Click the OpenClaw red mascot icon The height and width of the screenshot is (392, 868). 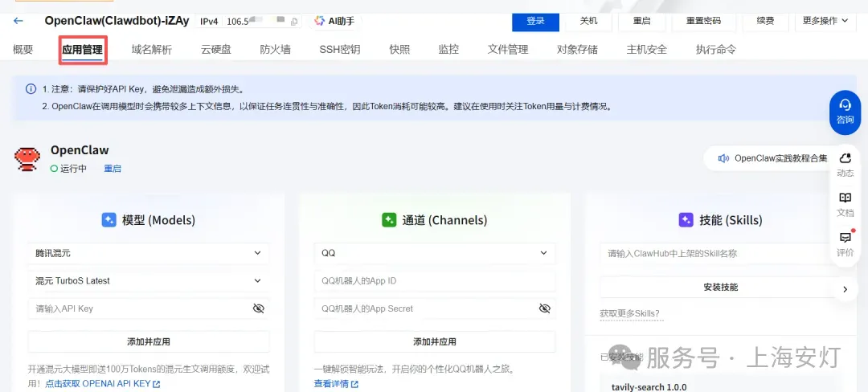pyautogui.click(x=27, y=159)
